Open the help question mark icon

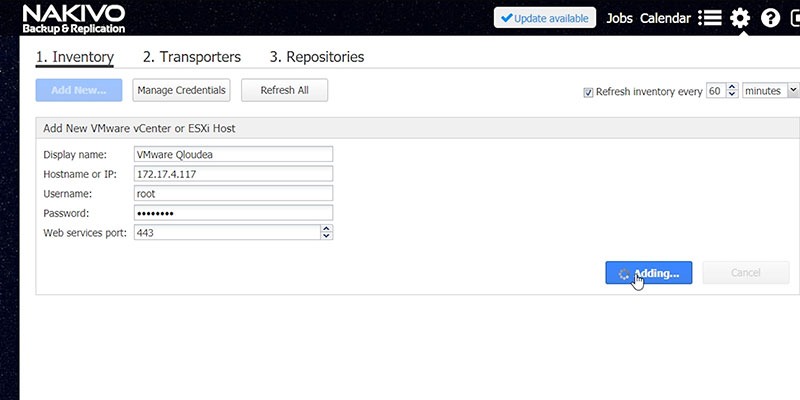click(770, 18)
